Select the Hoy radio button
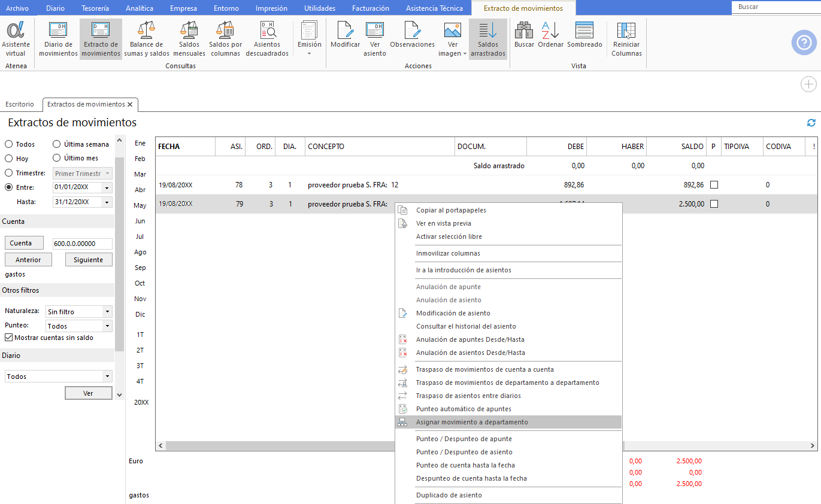The height and width of the screenshot is (504, 821). pyautogui.click(x=9, y=159)
